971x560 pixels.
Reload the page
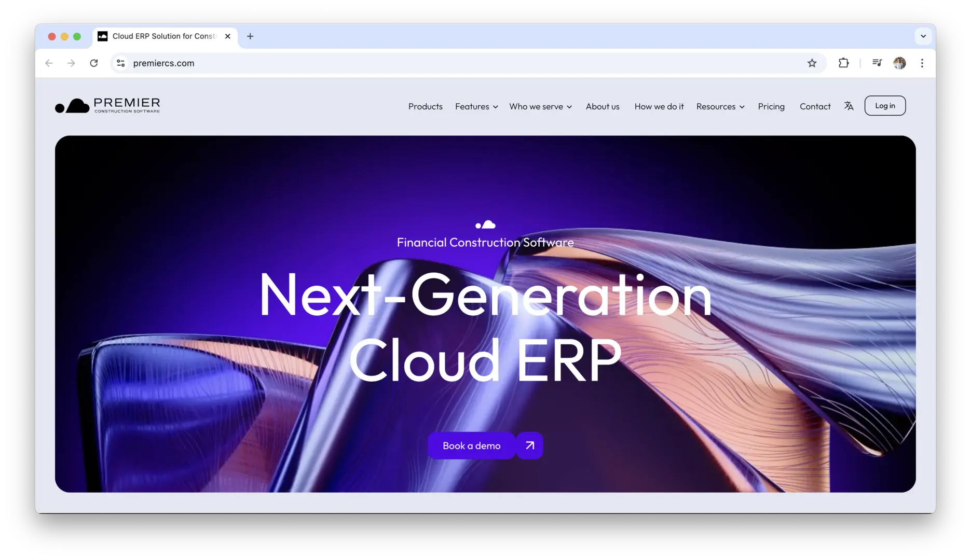point(94,63)
